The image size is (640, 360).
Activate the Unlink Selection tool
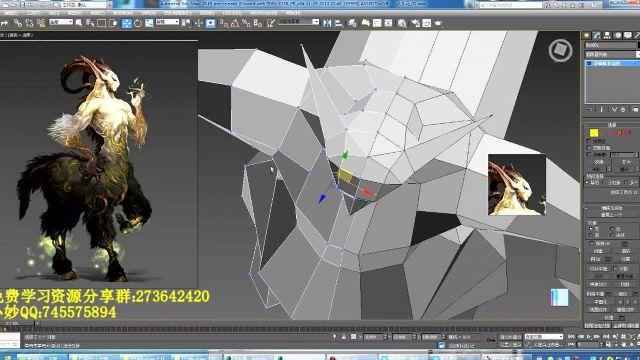point(29,23)
